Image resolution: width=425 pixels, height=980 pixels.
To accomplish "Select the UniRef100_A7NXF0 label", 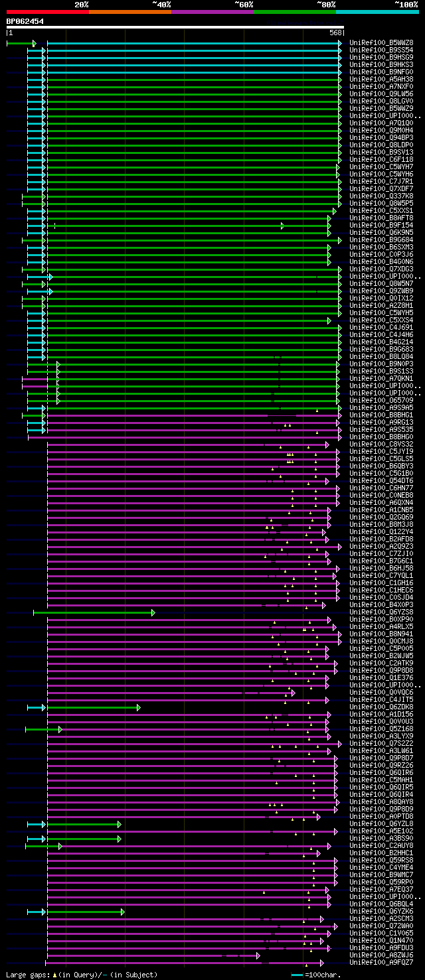I will tap(381, 86).
